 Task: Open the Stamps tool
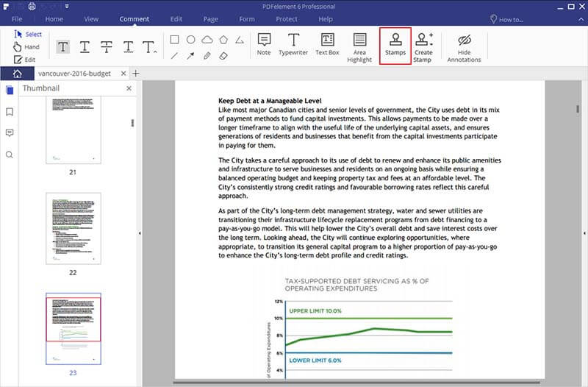click(395, 46)
